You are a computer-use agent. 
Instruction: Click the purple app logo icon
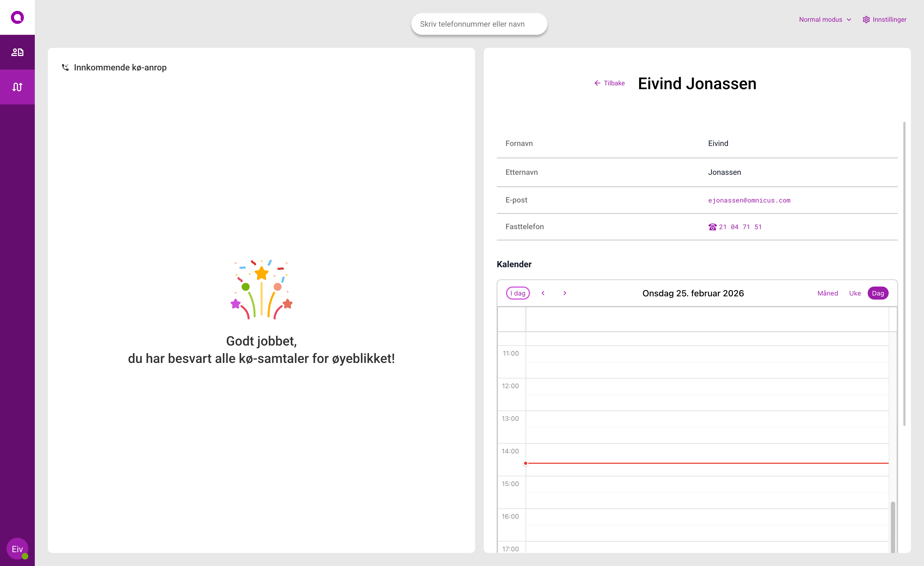click(x=17, y=17)
